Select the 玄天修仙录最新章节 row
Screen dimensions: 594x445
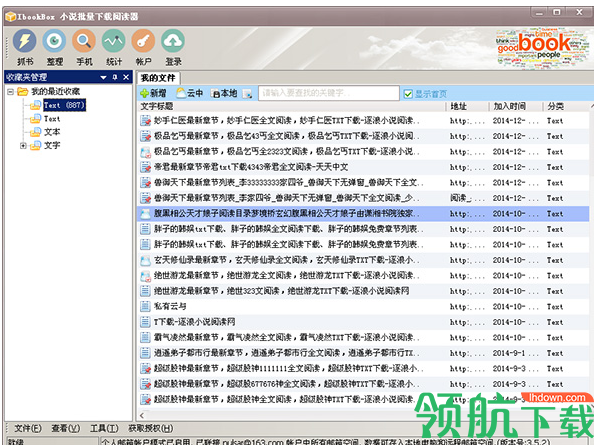click(x=363, y=260)
